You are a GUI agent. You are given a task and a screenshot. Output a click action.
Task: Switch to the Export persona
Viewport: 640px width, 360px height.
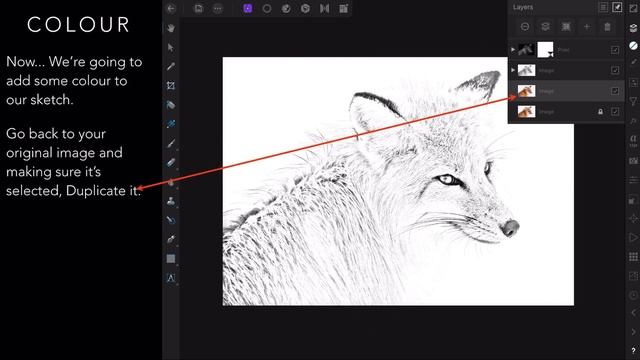(x=344, y=9)
